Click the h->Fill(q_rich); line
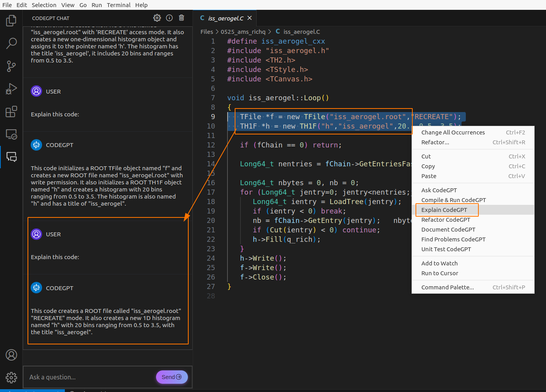Viewport: 546px width, 392px height. (287, 239)
